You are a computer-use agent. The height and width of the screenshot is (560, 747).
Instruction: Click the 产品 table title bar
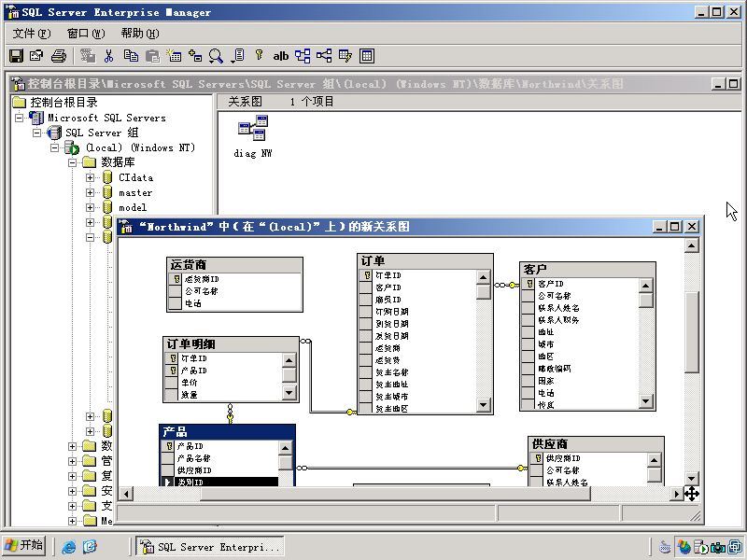point(228,432)
